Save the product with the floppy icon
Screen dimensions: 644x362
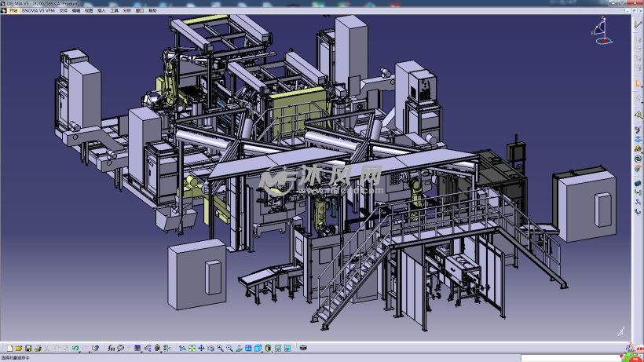coord(27,348)
